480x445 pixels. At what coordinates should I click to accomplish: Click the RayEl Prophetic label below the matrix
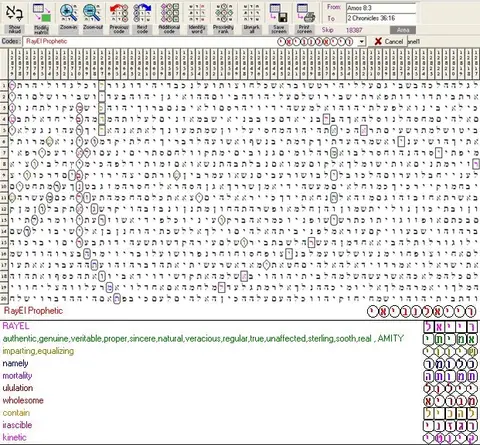[33, 311]
